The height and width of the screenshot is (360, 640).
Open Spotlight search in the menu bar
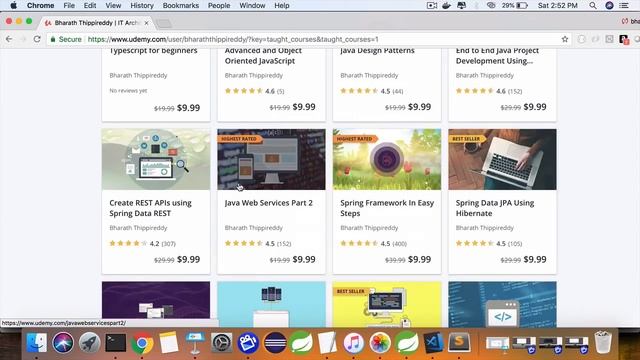coord(593,5)
